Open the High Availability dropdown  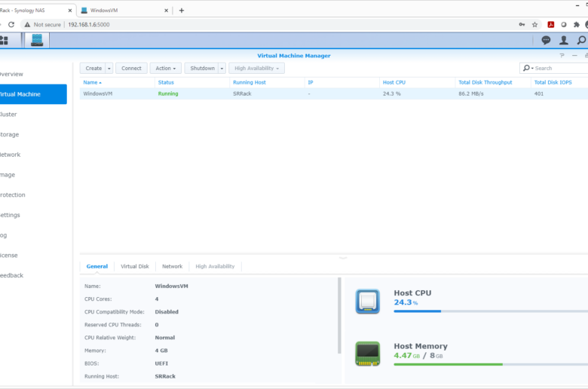tap(256, 69)
